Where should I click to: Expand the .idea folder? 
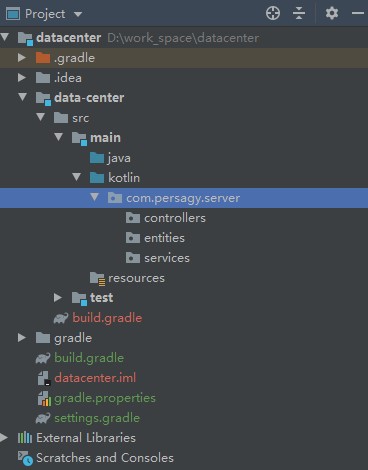[x=22, y=78]
